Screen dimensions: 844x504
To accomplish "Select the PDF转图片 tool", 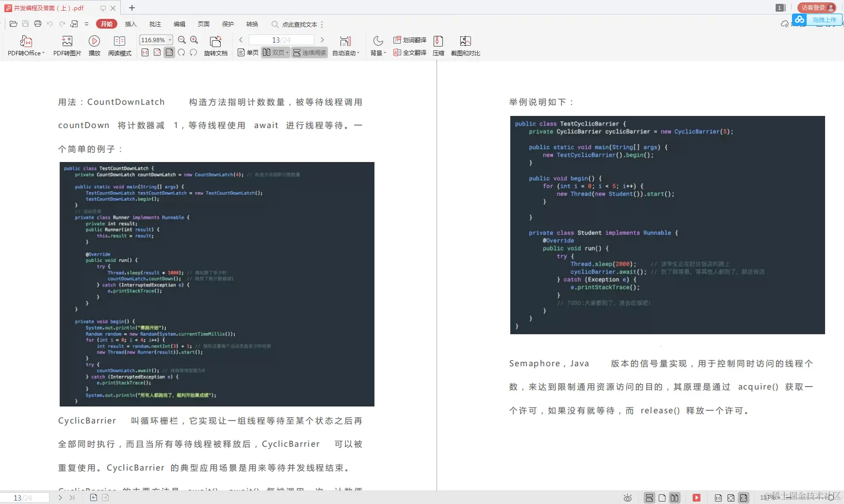I will (x=67, y=46).
